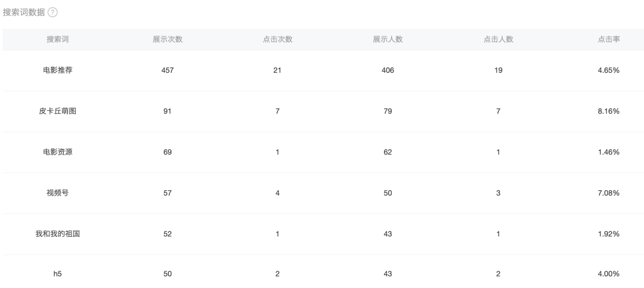Select the 我和我的祖国 search term
644x288 pixels.
[57, 234]
